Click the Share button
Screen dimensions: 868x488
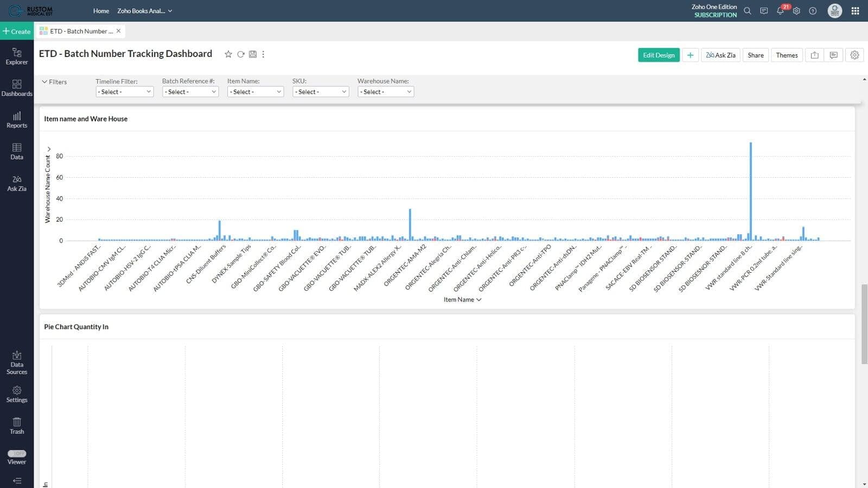(756, 55)
